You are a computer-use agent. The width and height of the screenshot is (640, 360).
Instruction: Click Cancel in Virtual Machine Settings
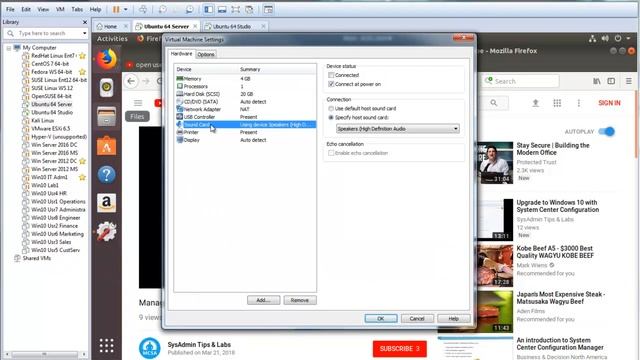417,318
